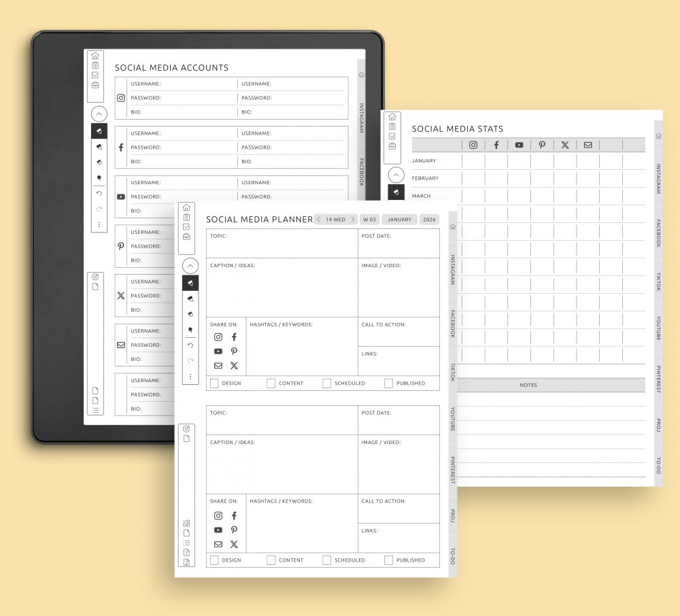
Task: Click the Instagram icon under Share On
Action: 218,337
